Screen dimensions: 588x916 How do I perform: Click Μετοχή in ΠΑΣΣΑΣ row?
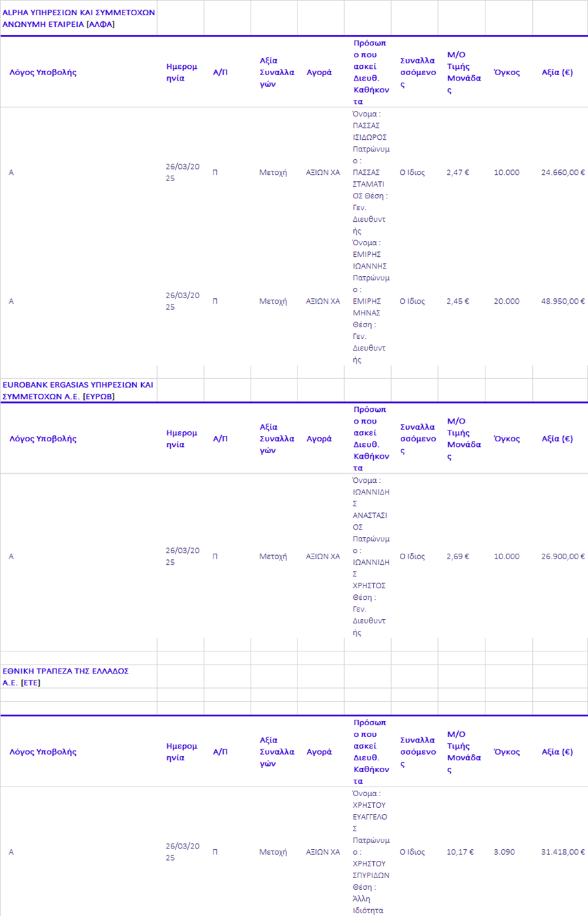(273, 172)
